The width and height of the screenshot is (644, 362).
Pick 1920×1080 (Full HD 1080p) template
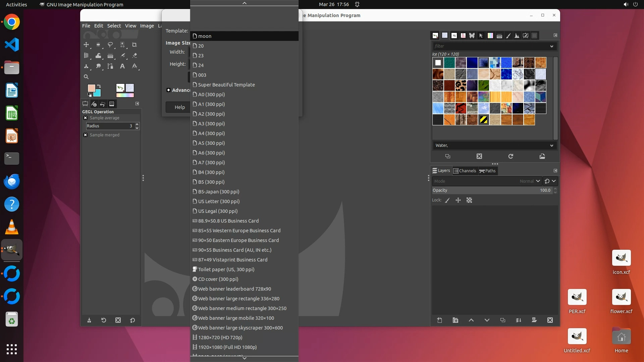[x=227, y=347]
